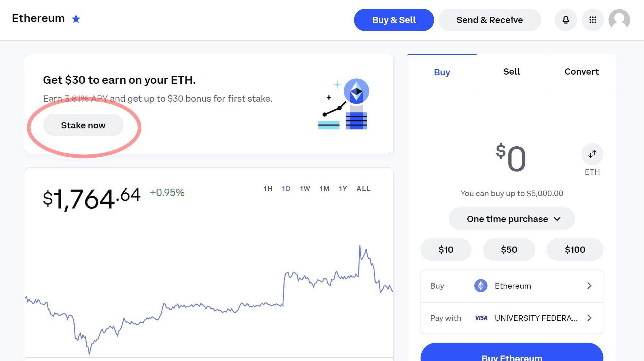Toggle the Ethereum favorite star
644x361 pixels.
click(x=76, y=19)
